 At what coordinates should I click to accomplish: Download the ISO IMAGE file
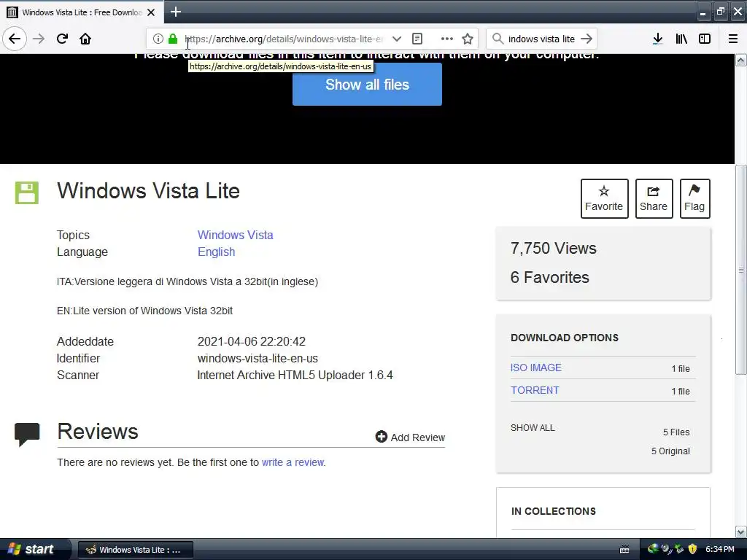click(x=536, y=367)
